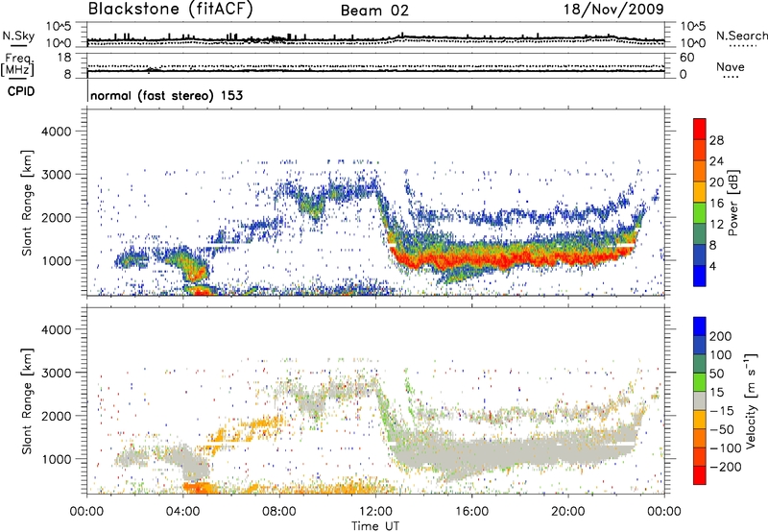768x532 pixels.
Task: Click the '-50' label on the Velocity color bar
Action: (x=721, y=429)
